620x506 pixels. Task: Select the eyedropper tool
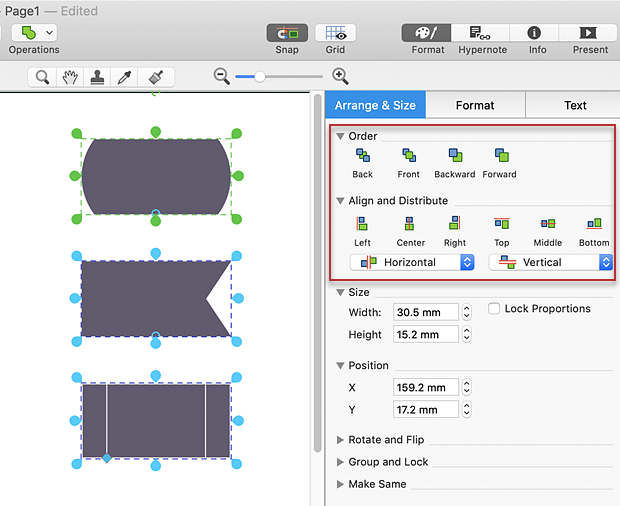point(124,77)
